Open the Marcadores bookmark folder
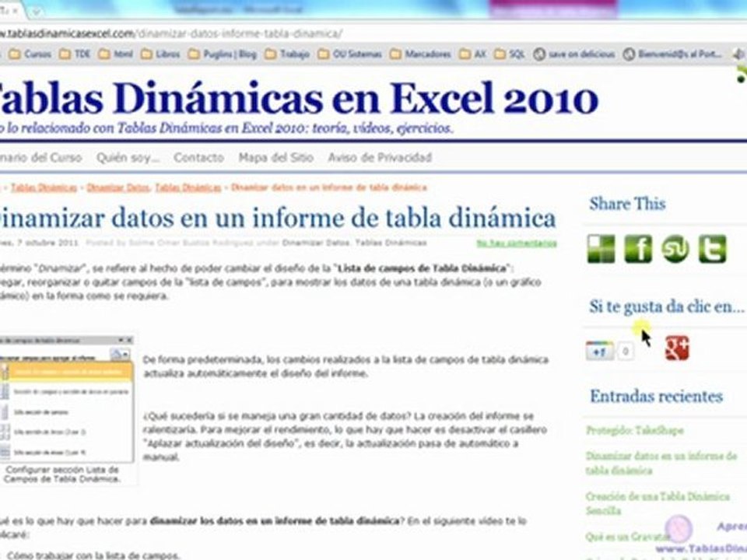Viewport: 747px width, 560px height. click(x=420, y=54)
